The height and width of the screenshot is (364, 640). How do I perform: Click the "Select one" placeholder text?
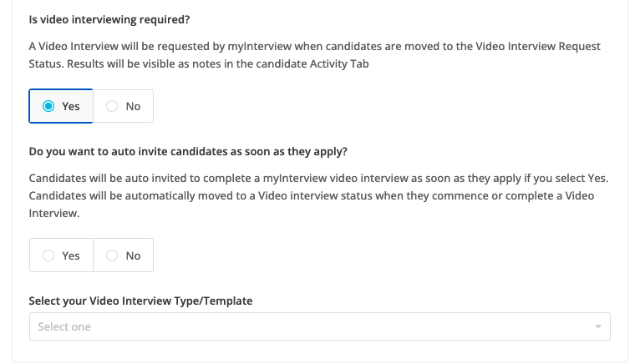tap(64, 326)
